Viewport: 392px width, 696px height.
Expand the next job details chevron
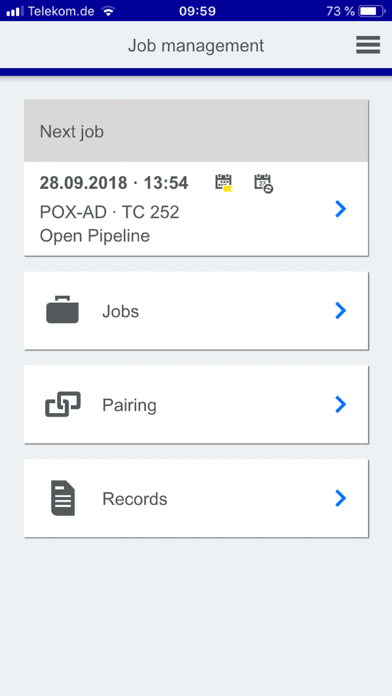pyautogui.click(x=340, y=209)
